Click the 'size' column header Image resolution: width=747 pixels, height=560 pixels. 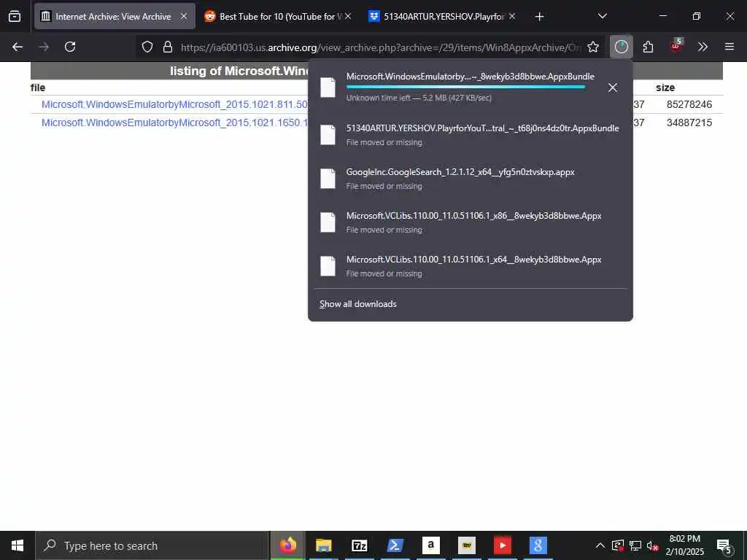665,87
